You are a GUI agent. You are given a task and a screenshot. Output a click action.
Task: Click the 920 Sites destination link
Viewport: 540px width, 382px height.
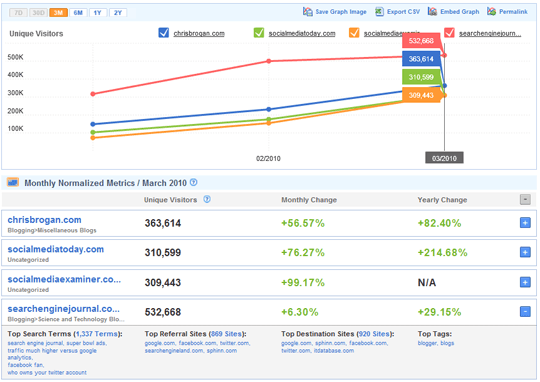(374, 334)
